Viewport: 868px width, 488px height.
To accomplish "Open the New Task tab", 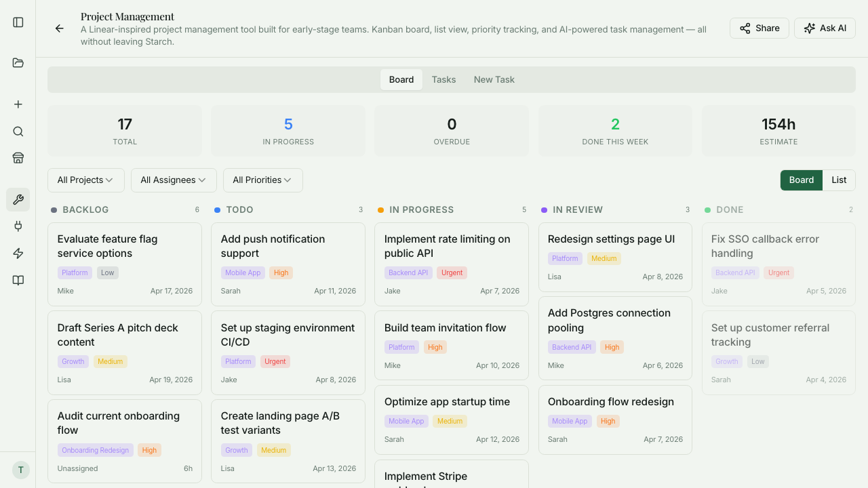I will 494,79.
